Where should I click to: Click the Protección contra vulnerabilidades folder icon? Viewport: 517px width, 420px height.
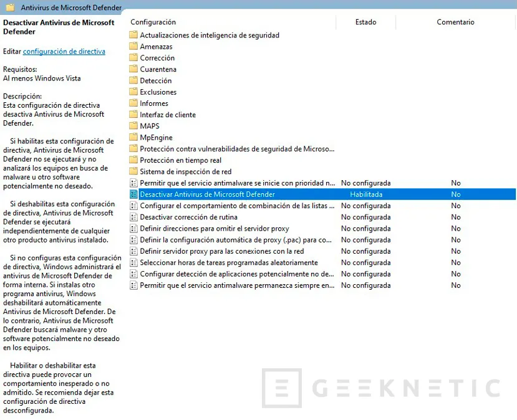click(x=133, y=148)
